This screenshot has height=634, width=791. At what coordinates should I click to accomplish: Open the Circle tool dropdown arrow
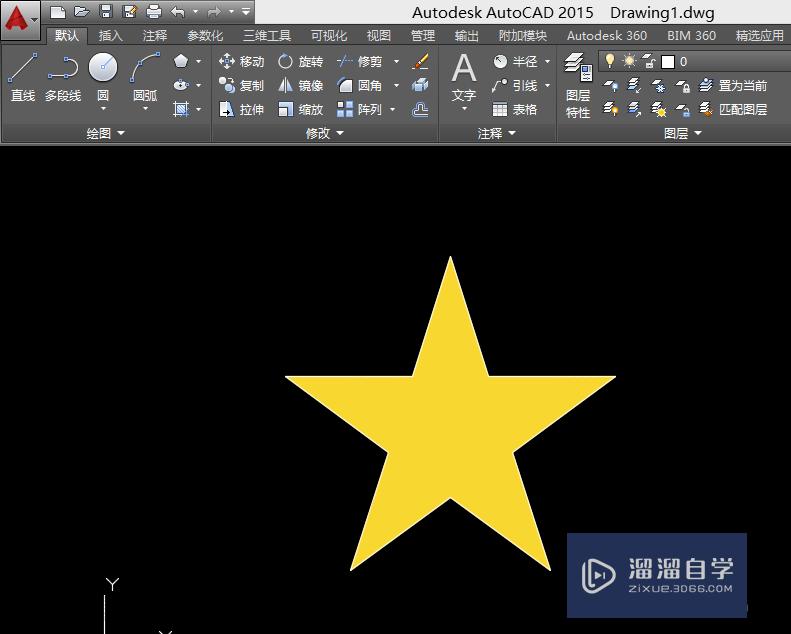103,108
